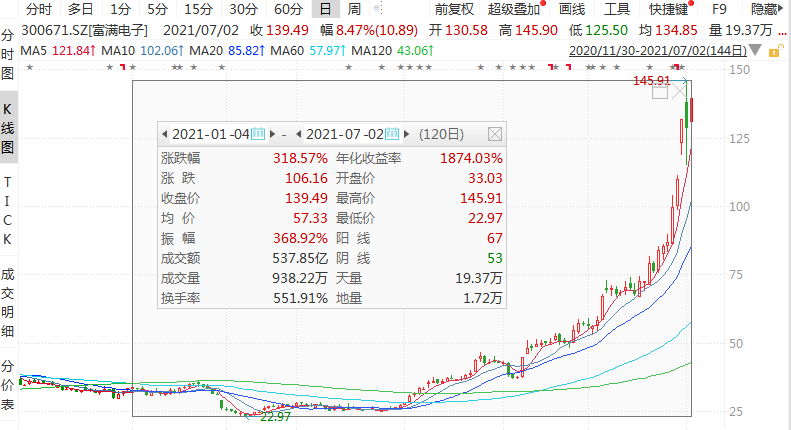Open 分时图 in the left sidebar
The width and height of the screenshot is (791, 430).
8,55
